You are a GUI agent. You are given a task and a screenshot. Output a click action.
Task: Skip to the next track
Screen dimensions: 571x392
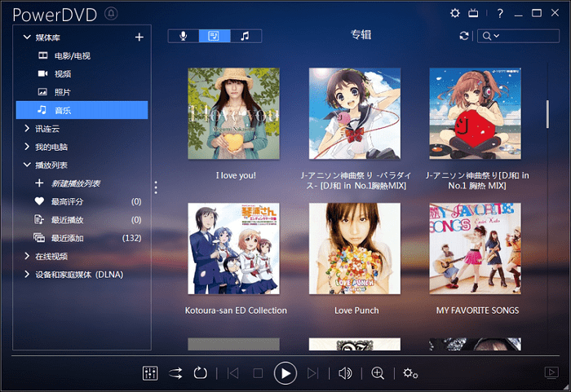[312, 373]
